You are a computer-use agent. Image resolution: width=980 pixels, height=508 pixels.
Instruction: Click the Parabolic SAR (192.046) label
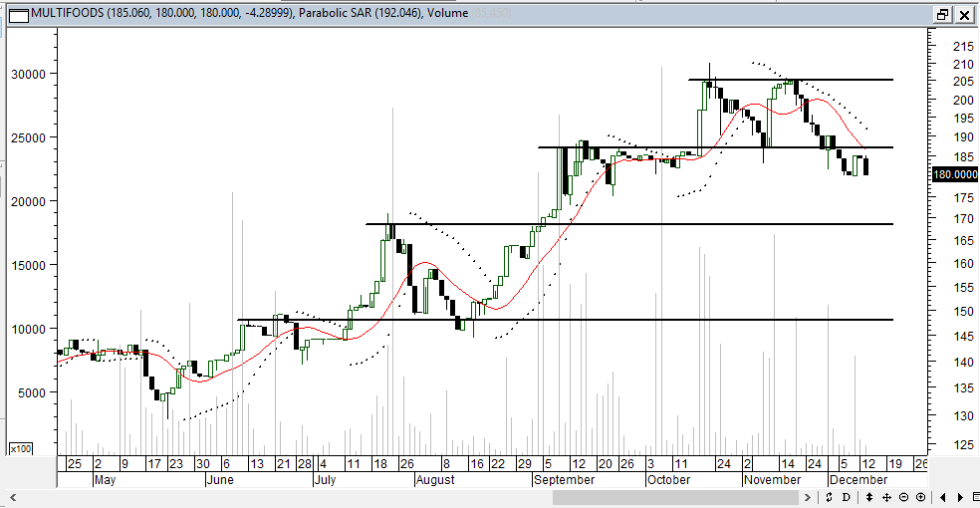[x=360, y=13]
